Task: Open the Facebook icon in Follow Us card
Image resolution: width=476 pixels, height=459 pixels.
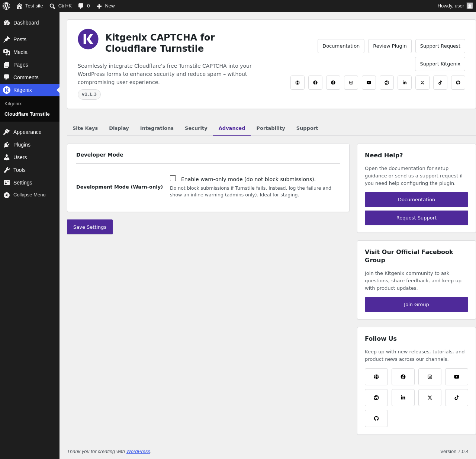Action: (403, 377)
